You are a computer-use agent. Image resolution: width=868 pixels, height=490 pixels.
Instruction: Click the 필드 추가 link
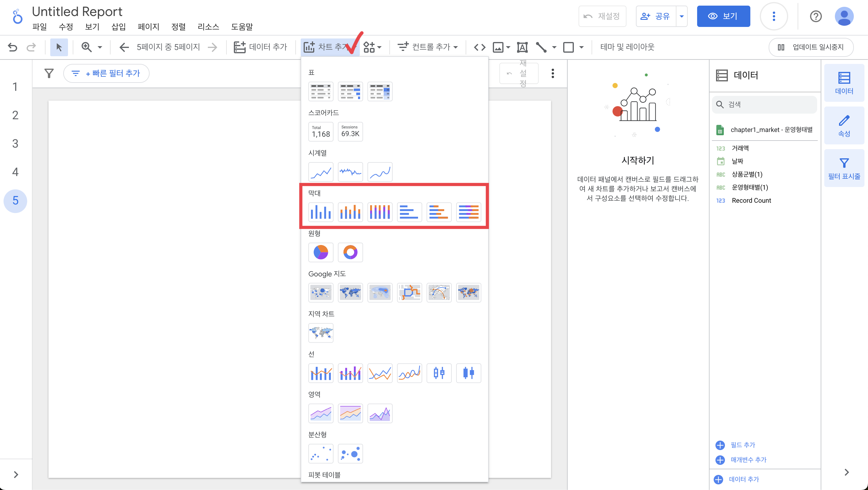tap(742, 445)
